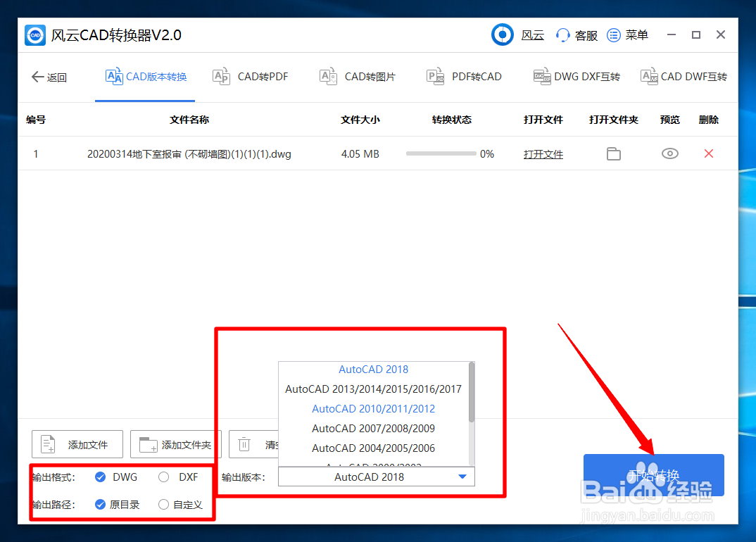
Task: Click the 打开文件 link in row 1
Action: [x=543, y=154]
